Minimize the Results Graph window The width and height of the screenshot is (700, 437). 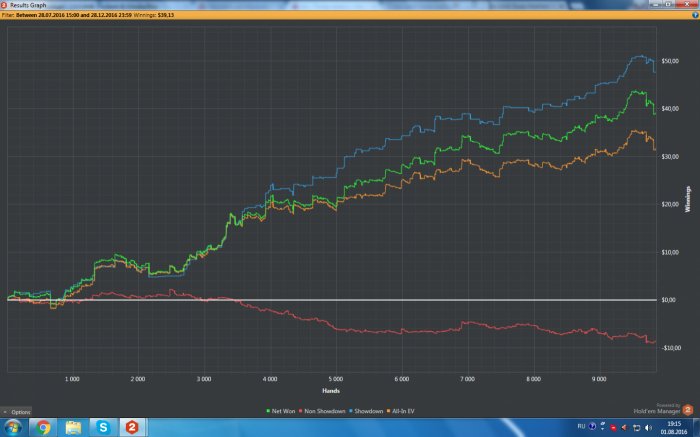(x=656, y=4)
